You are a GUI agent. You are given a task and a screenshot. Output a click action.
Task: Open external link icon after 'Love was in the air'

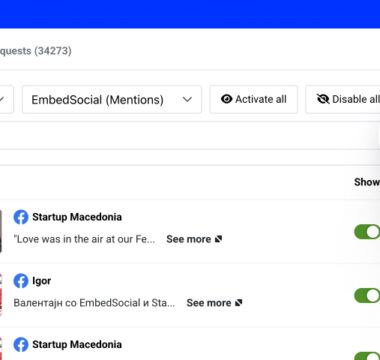[218, 239]
